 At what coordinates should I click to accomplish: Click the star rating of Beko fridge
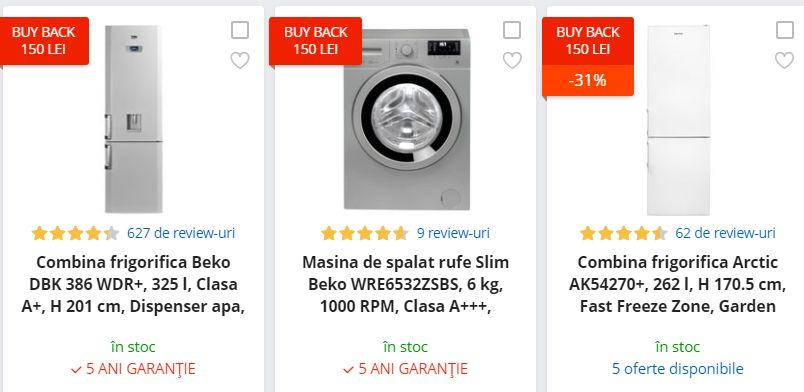point(75,233)
